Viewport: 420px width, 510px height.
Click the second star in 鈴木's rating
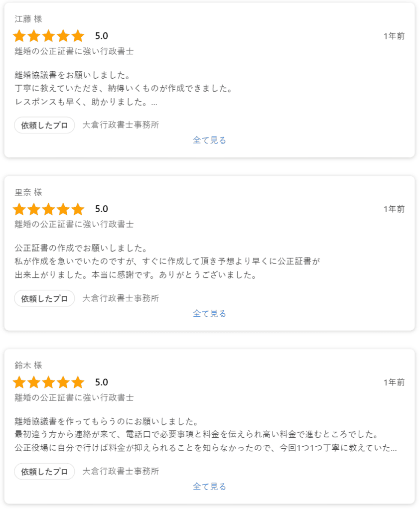point(34,382)
